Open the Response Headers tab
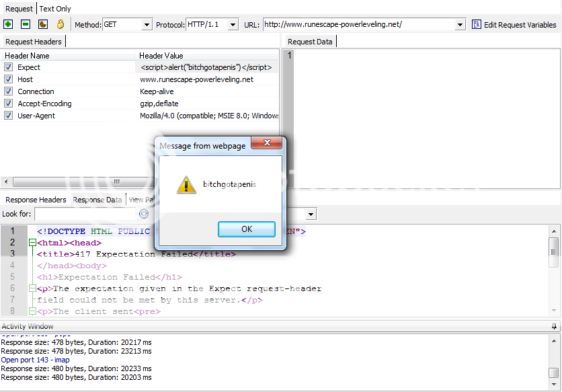The image size is (562, 392). click(35, 200)
